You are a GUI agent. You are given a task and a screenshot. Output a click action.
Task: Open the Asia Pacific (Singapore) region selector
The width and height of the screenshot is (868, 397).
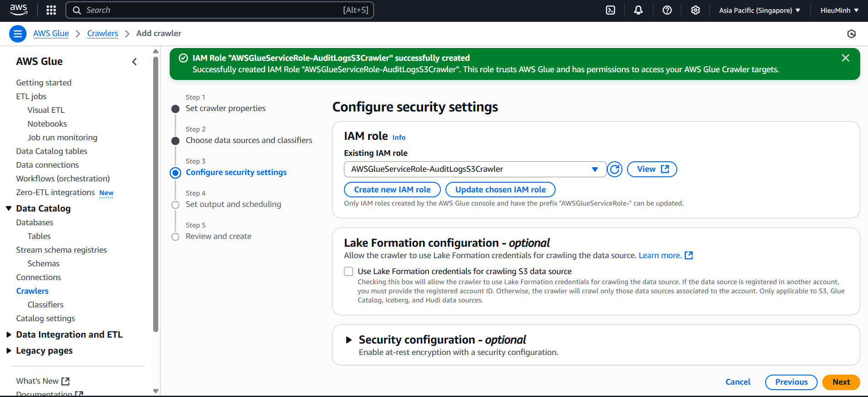point(760,10)
